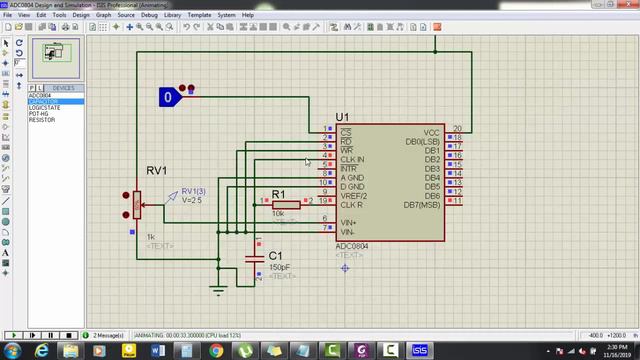Select the Terminals Mode tool
Screen dimensions: 640x360
6,116
